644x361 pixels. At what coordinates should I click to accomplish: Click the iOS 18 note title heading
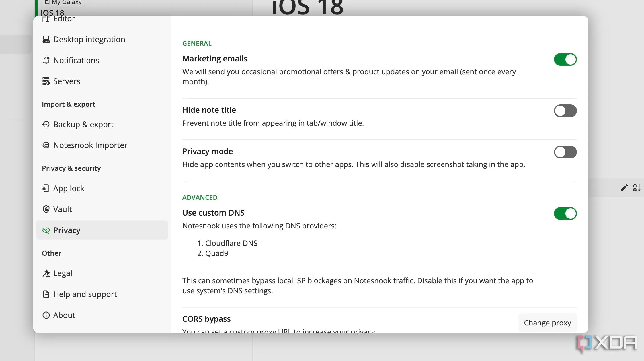(307, 7)
